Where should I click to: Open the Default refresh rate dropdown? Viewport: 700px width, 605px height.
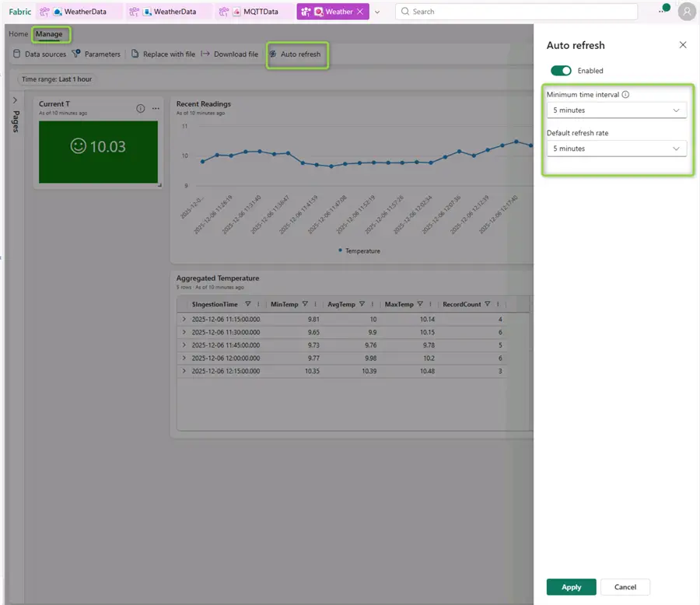(616, 149)
